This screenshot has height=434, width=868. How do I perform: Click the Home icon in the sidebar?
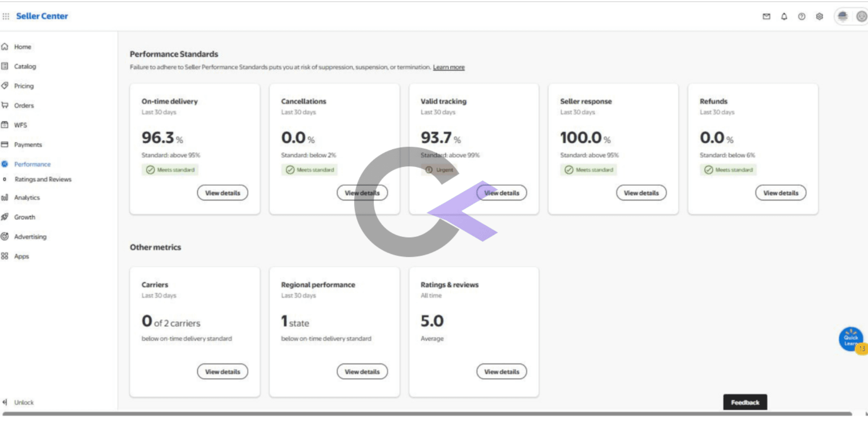click(5, 46)
